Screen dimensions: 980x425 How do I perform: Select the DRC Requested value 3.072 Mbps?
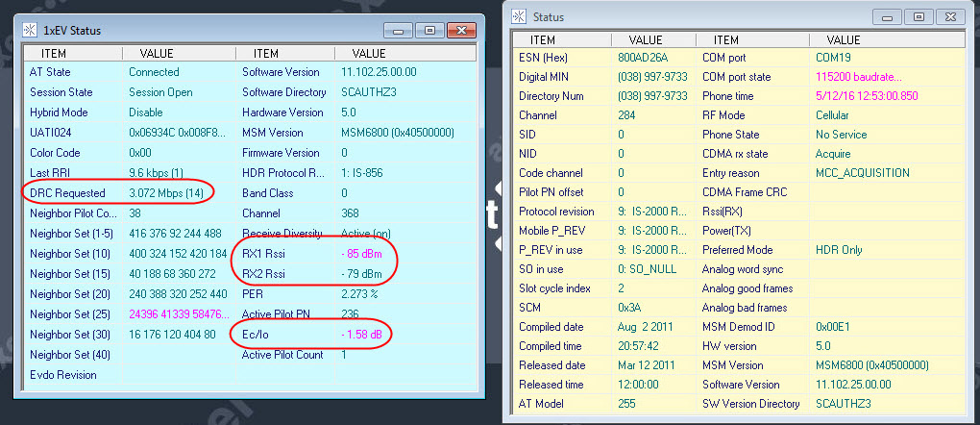point(167,192)
